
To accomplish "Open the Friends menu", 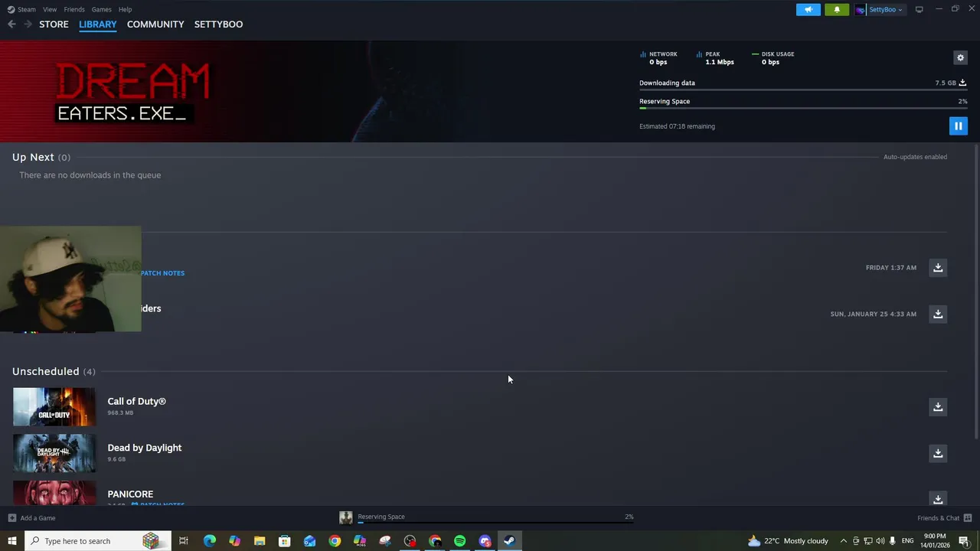I will (74, 9).
